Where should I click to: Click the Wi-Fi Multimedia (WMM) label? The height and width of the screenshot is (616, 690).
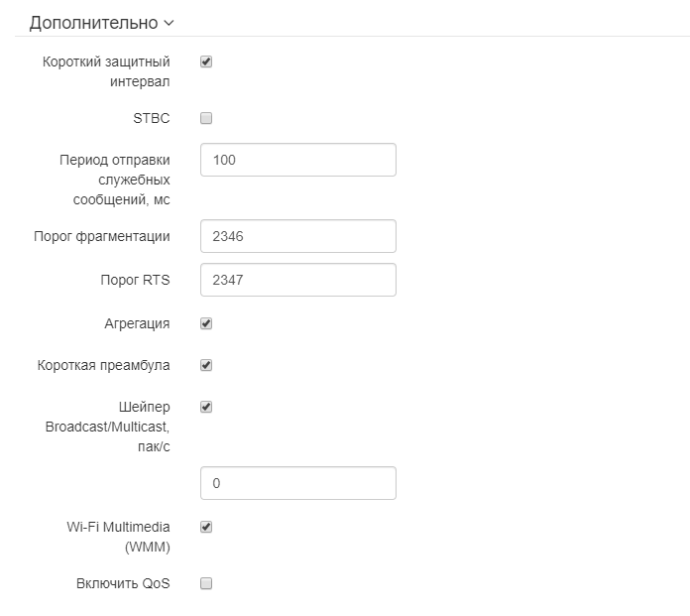point(118,537)
